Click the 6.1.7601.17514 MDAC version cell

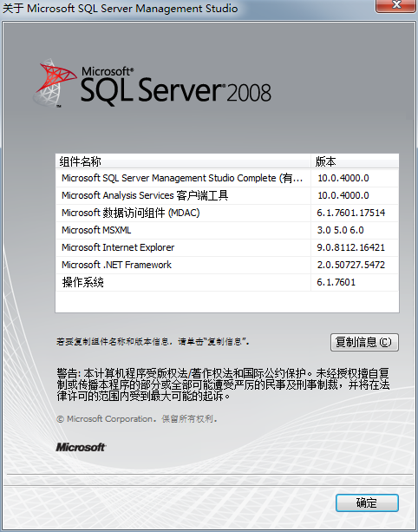click(x=351, y=213)
